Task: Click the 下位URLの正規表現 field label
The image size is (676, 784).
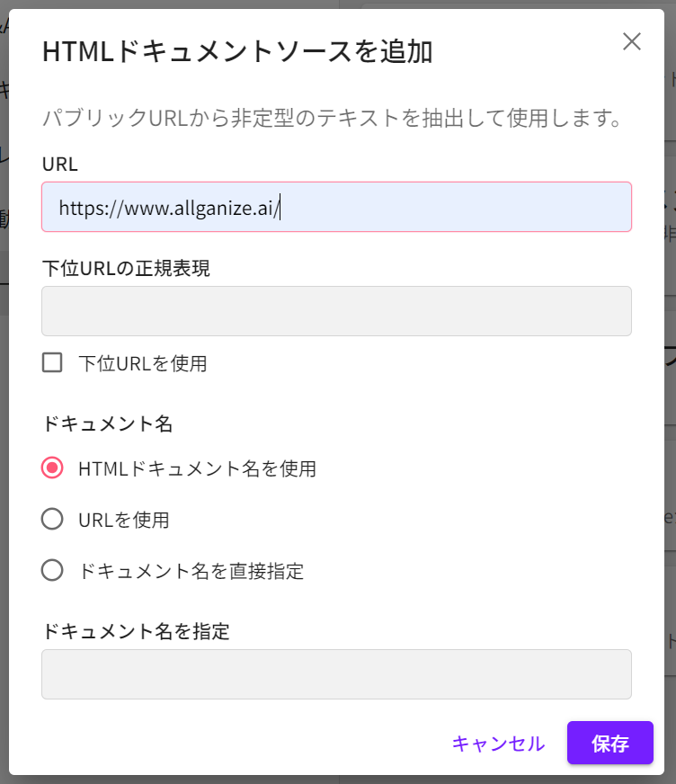Action: (x=126, y=268)
